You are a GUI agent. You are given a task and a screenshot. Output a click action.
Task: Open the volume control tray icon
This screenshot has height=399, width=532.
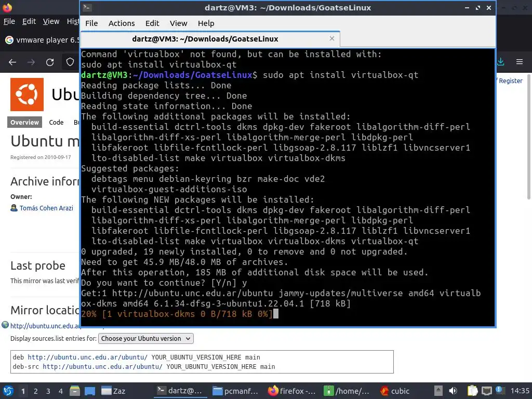pyautogui.click(x=453, y=391)
